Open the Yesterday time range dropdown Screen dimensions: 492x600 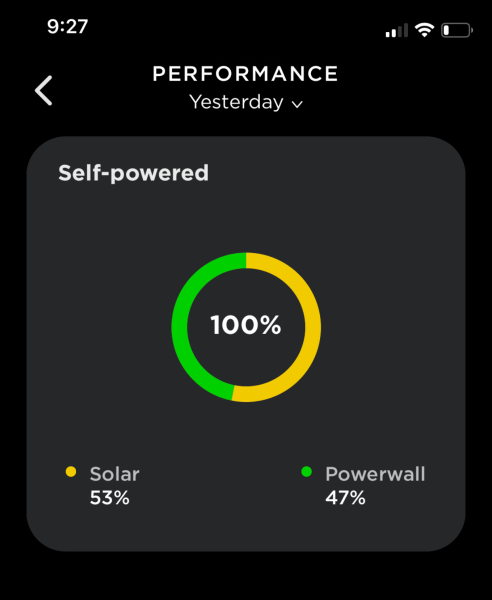[x=246, y=102]
